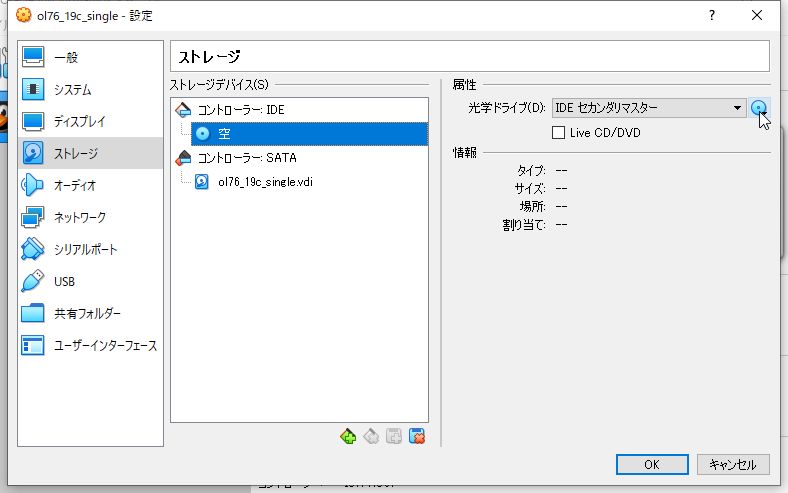Select the empty 空 optical disc entry
The width and height of the screenshot is (788, 493).
click(x=309, y=134)
